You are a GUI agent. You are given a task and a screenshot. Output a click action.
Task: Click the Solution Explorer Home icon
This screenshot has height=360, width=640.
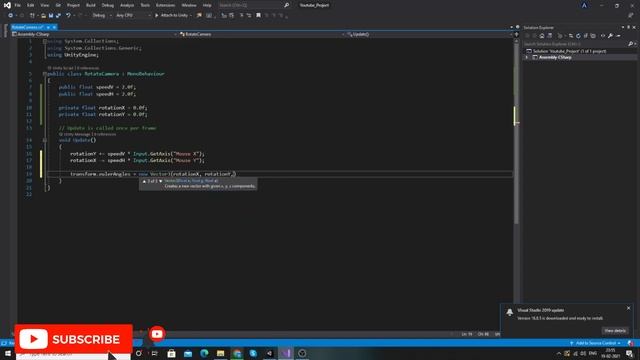542,36
